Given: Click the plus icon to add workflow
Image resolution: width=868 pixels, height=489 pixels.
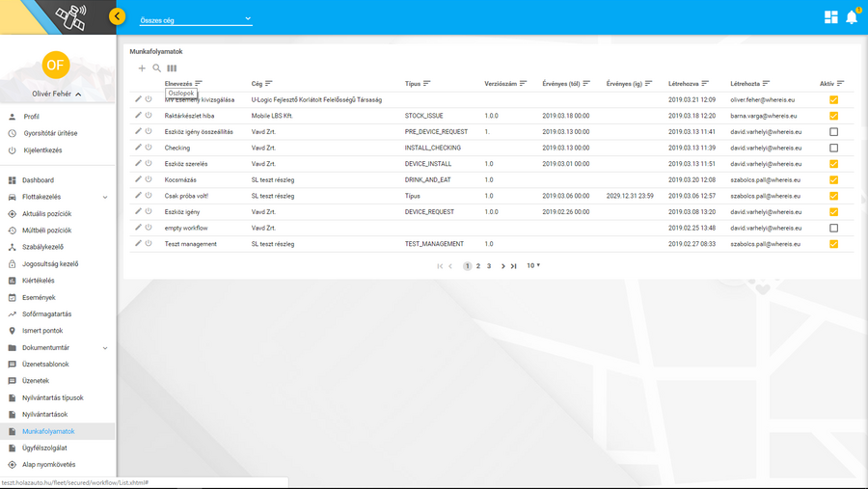Looking at the screenshot, I should (x=142, y=68).
